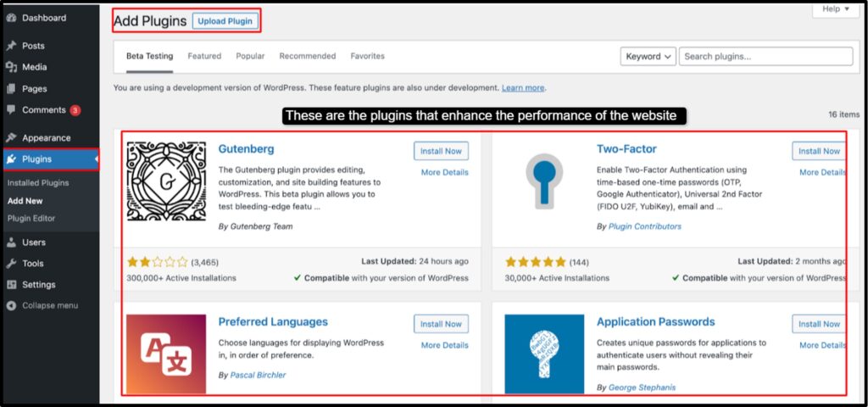This screenshot has width=868, height=407.
Task: Click 'Last Updated: 24 hours ago' text
Action: 415,261
